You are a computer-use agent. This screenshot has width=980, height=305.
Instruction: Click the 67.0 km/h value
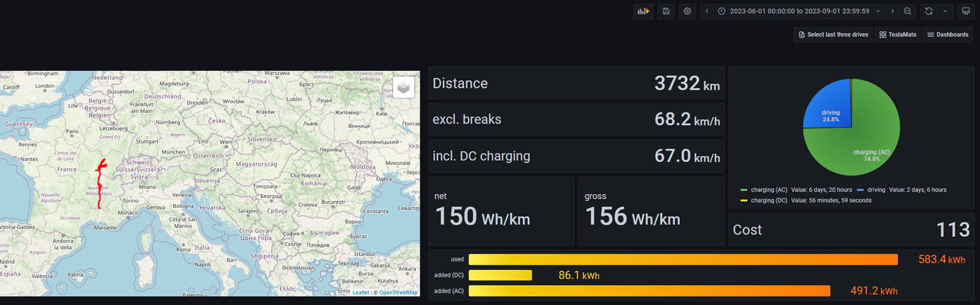coord(687,156)
